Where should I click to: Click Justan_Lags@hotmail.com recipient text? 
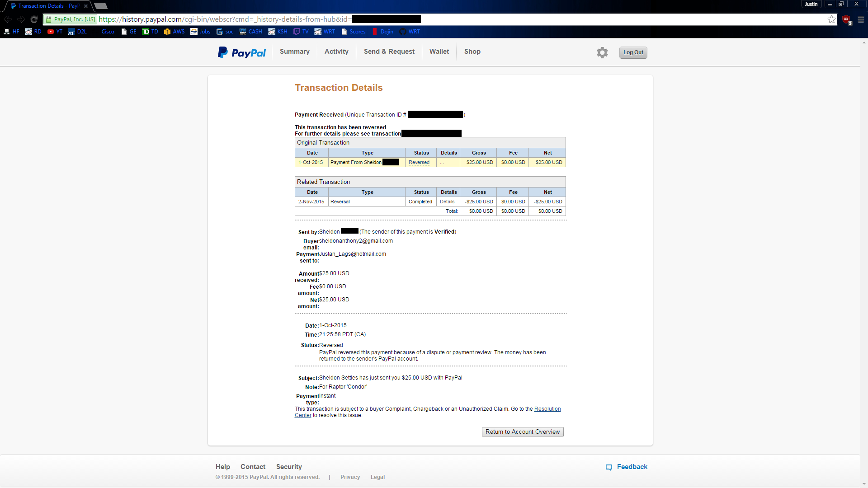(x=353, y=254)
